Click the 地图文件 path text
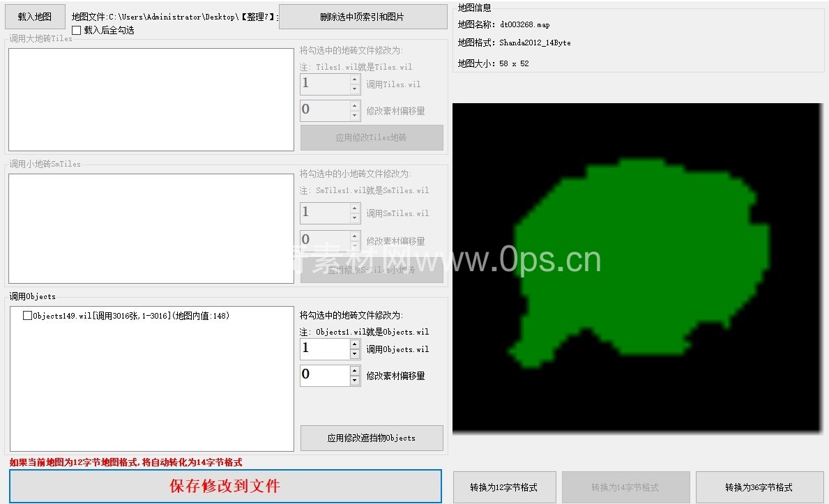This screenshot has height=504, width=829. 174,17
